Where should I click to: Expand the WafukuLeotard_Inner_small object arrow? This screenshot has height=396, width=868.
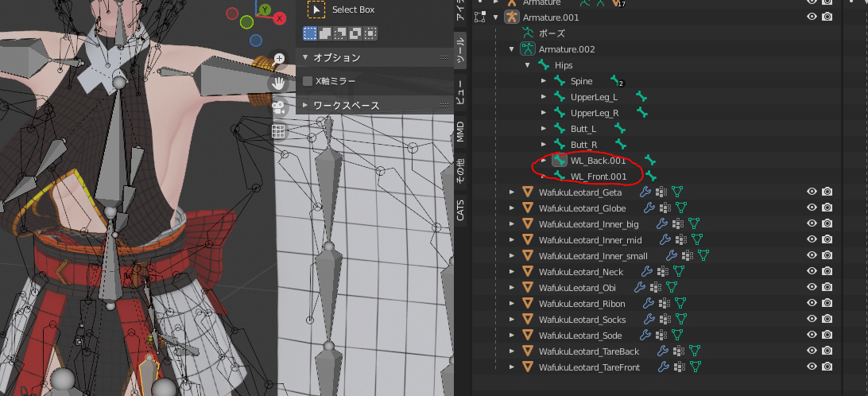[512, 256]
